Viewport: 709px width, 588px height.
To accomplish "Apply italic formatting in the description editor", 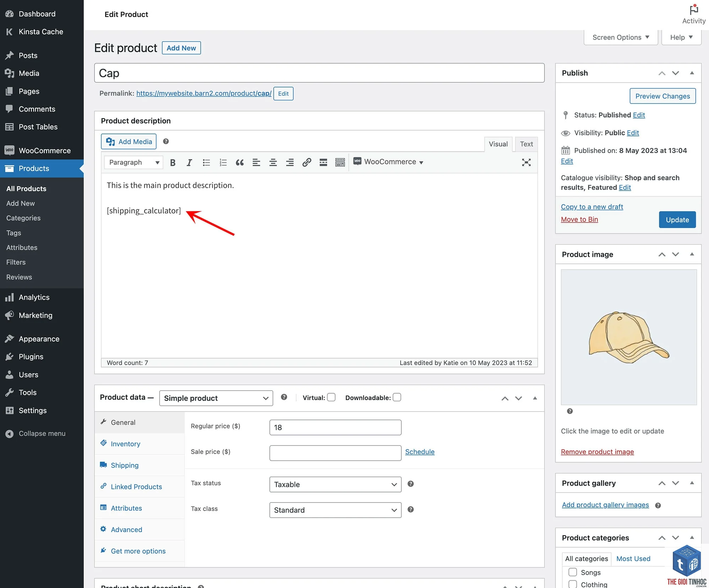I will (189, 163).
